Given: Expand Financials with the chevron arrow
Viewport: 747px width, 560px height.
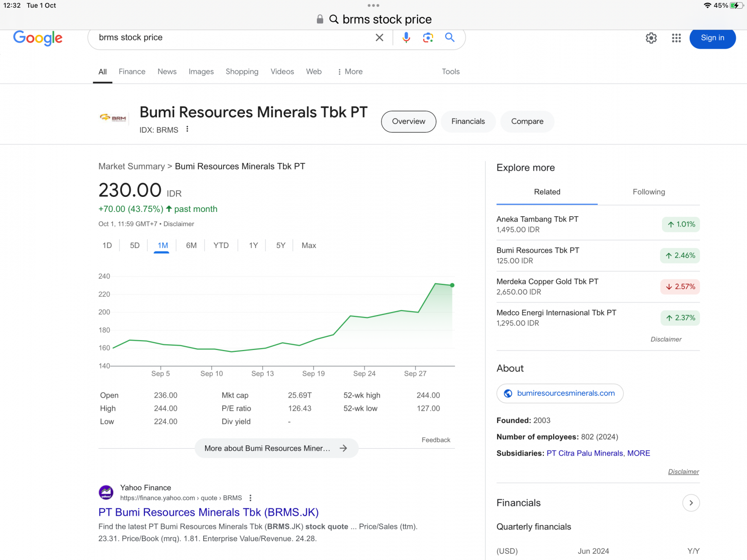Looking at the screenshot, I should [x=691, y=503].
